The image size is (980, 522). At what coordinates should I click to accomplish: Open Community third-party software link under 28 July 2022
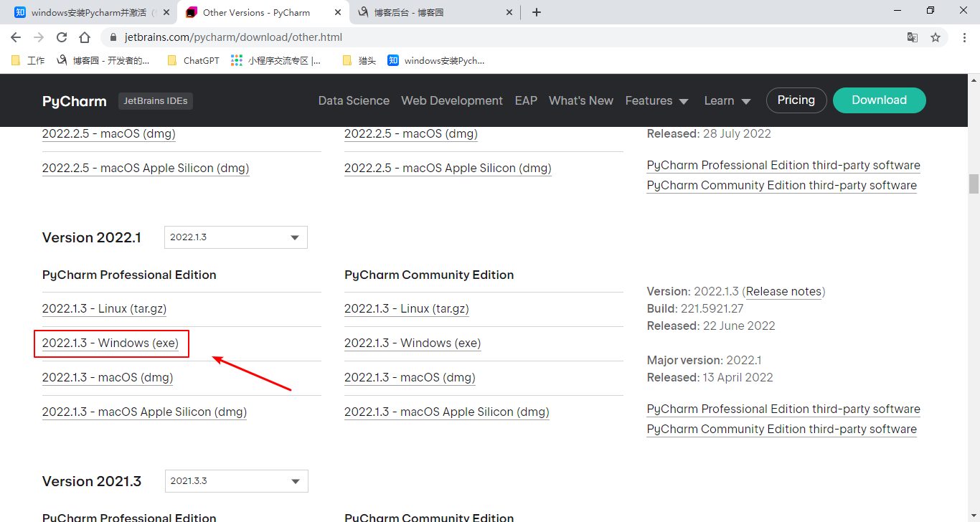(x=782, y=185)
